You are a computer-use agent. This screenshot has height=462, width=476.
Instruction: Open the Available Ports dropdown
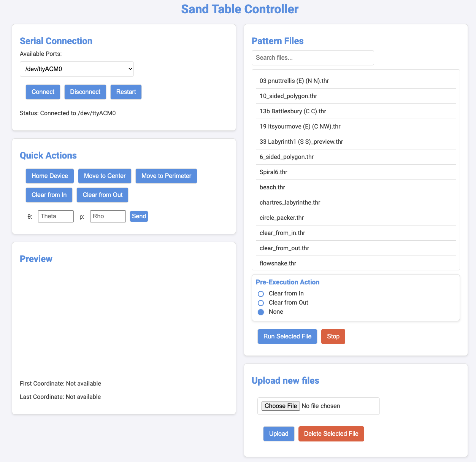point(77,69)
